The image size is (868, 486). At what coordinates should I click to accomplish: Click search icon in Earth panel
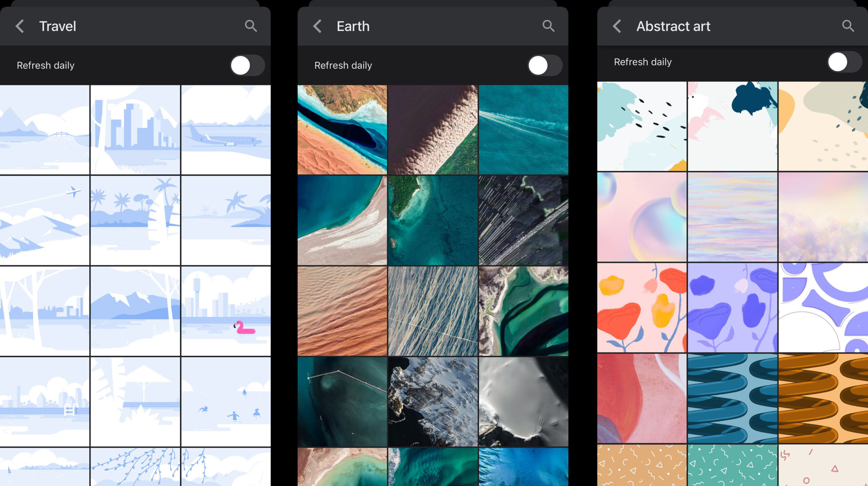coord(548,26)
